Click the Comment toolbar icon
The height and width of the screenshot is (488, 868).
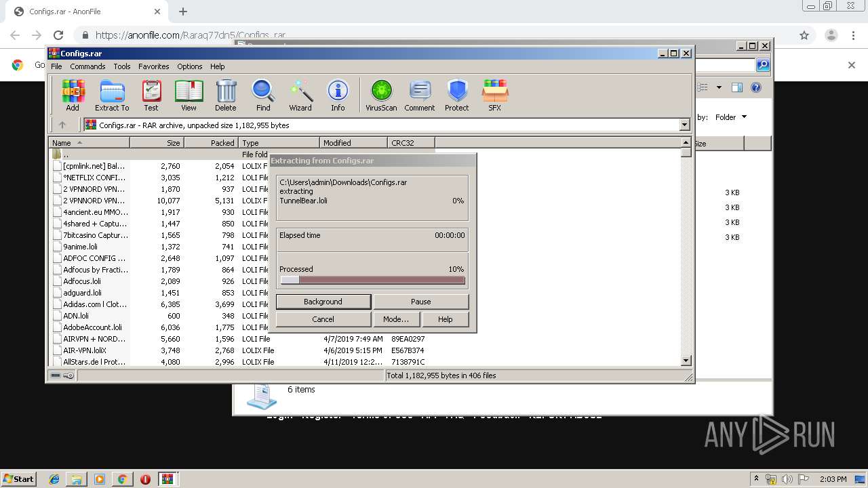click(x=420, y=96)
